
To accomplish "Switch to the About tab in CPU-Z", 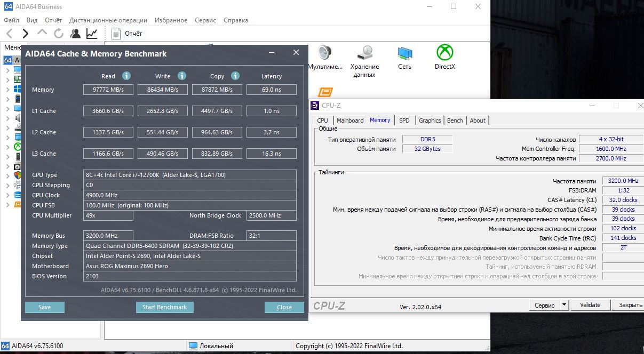I will tap(478, 120).
